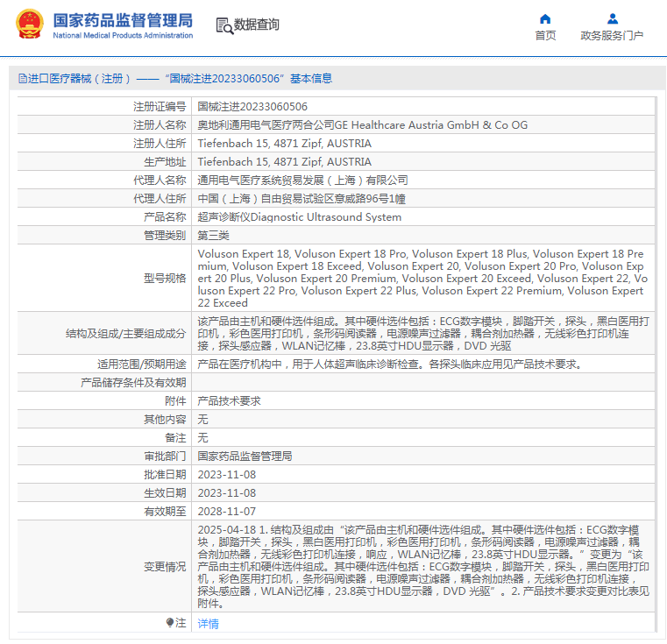The width and height of the screenshot is (667, 644).
Task: Click the national emblem logo
Action: point(29,25)
